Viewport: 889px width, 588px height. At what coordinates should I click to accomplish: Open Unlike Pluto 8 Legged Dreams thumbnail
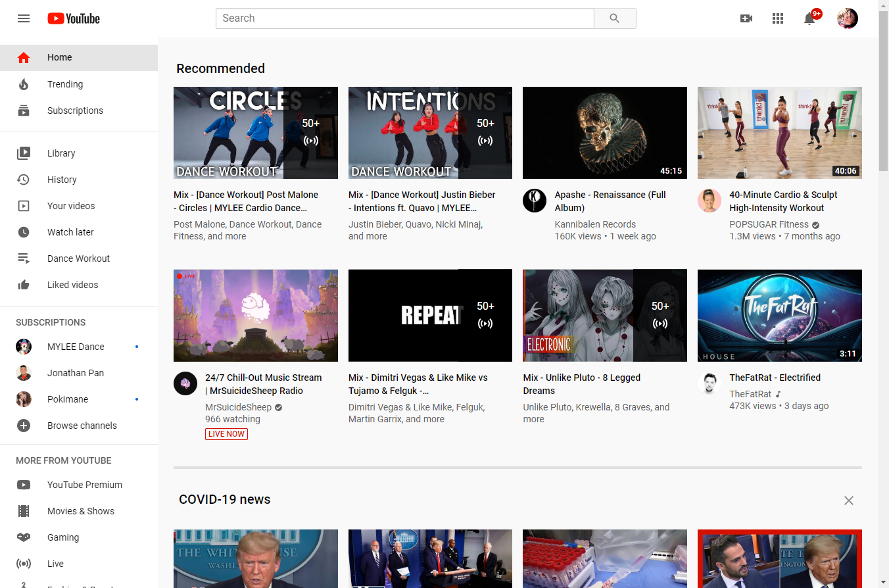click(605, 316)
